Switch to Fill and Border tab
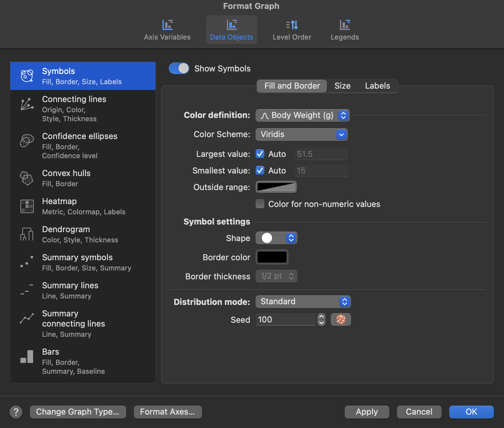 click(x=292, y=86)
